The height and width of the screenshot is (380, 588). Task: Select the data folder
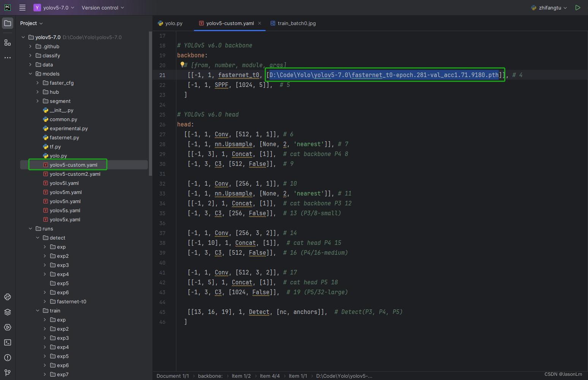click(48, 65)
